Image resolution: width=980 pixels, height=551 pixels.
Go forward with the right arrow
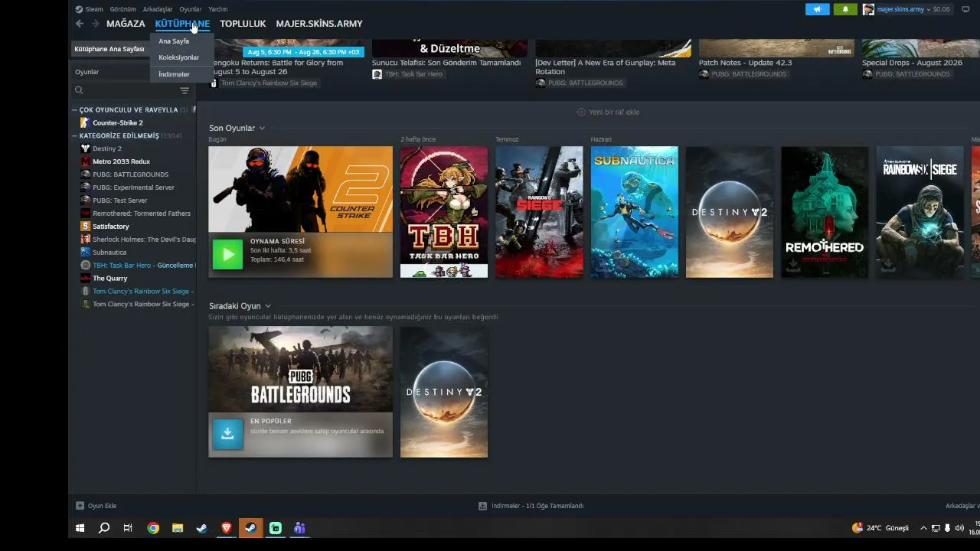(x=95, y=24)
